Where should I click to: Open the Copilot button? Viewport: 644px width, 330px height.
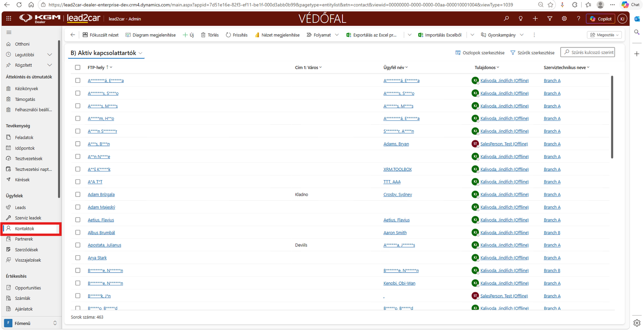[601, 18]
